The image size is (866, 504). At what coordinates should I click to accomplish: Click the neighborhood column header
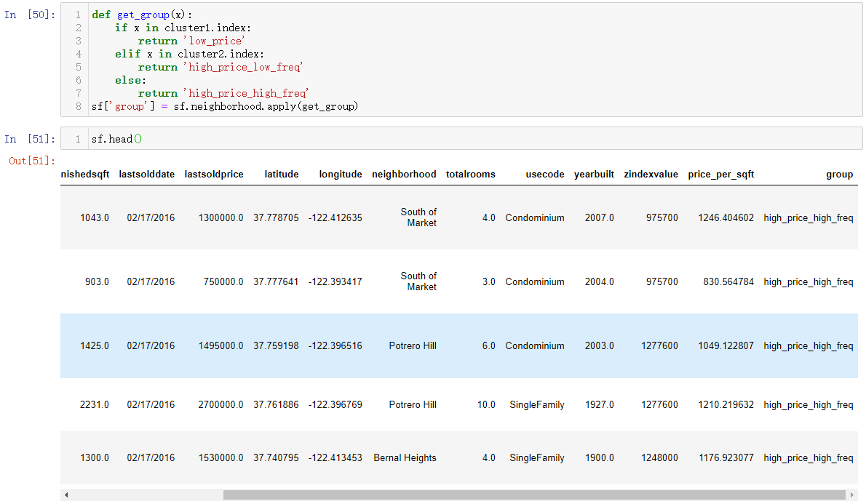(404, 175)
